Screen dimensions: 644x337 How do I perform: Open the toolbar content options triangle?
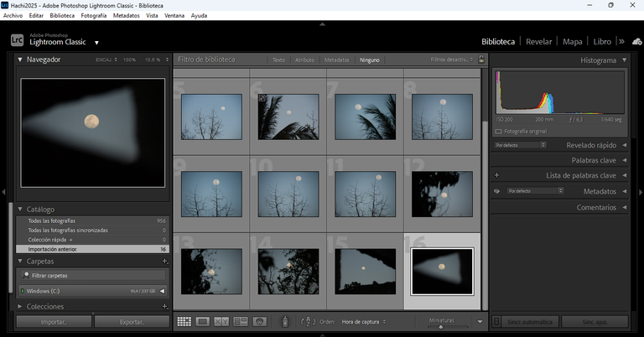[480, 322]
